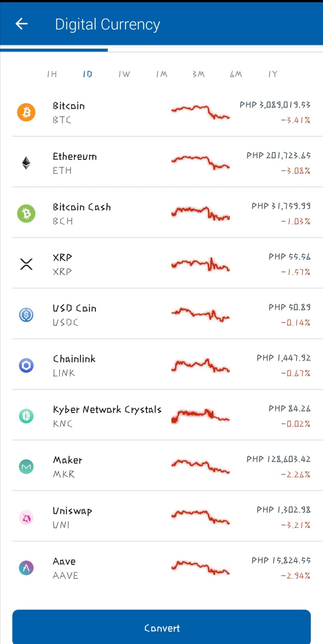Tap the Kyber Network Crystals icon
323x644 pixels.
26,416
